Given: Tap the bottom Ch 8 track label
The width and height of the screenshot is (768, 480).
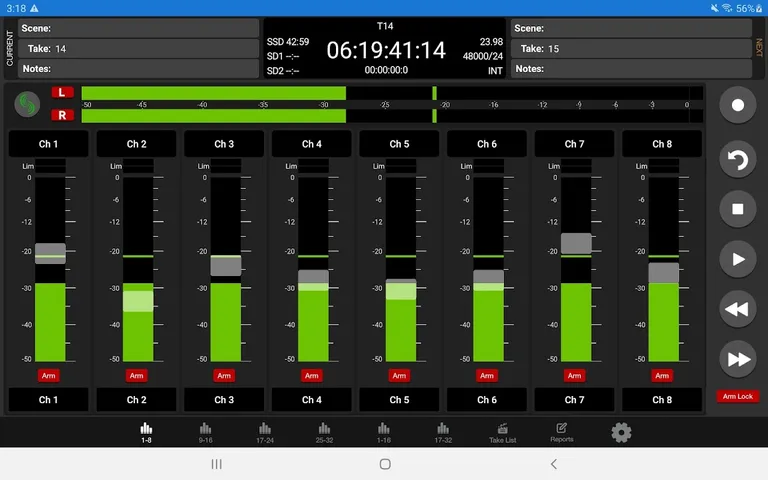Looking at the screenshot, I should tap(662, 400).
